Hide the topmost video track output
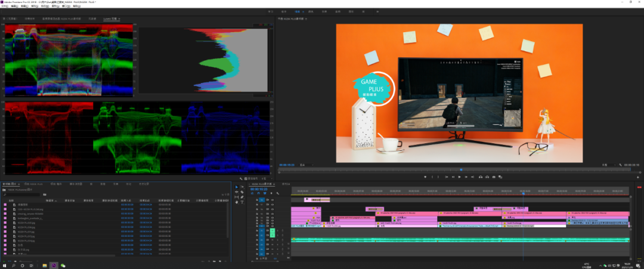 (x=273, y=200)
